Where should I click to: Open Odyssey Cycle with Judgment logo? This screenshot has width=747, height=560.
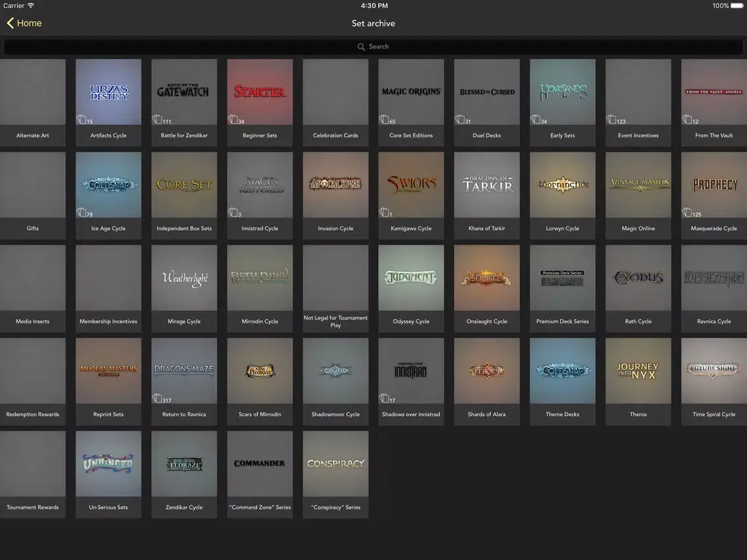coord(411,289)
